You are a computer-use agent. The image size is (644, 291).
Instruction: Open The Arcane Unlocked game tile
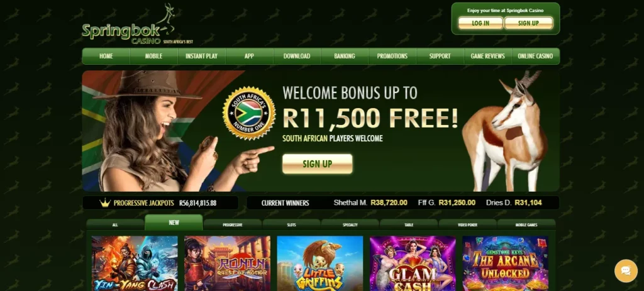(x=505, y=263)
